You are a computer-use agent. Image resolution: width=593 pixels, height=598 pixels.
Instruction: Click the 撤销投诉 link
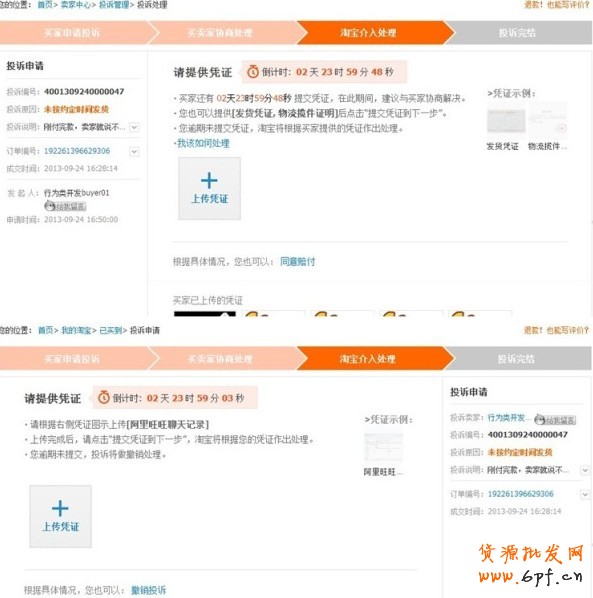[148, 590]
